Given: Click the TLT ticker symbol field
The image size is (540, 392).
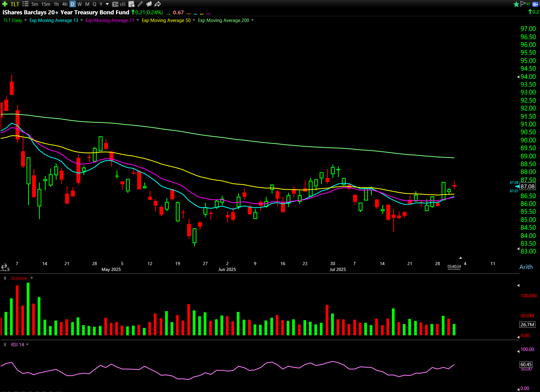Looking at the screenshot, I should (15, 4).
